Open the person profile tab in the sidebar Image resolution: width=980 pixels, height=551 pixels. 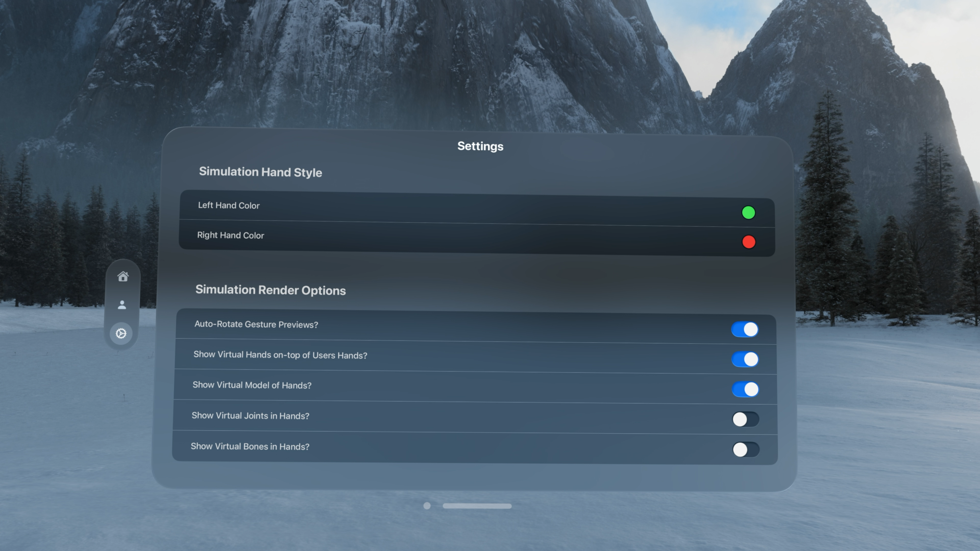[122, 305]
